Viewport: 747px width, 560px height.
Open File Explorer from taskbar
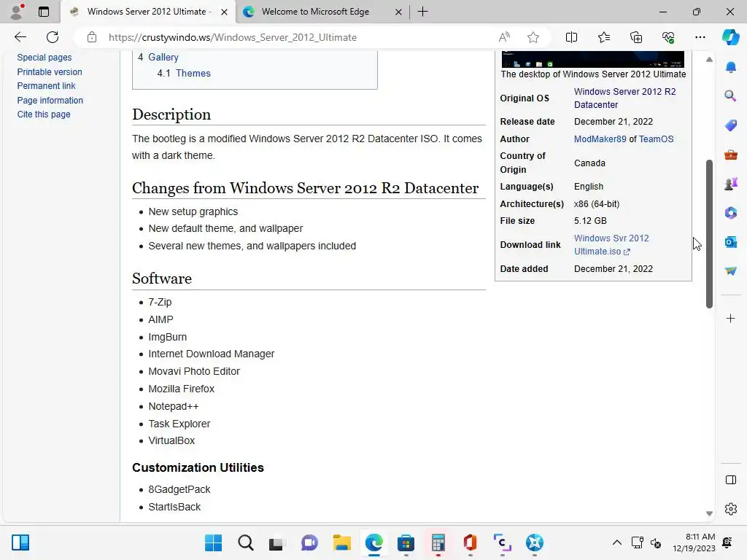pyautogui.click(x=341, y=542)
